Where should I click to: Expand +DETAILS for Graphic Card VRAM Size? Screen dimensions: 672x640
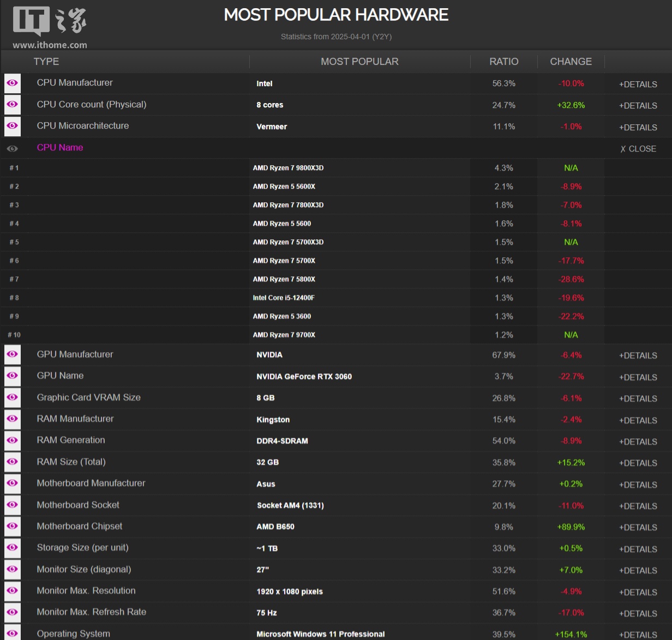tap(638, 399)
